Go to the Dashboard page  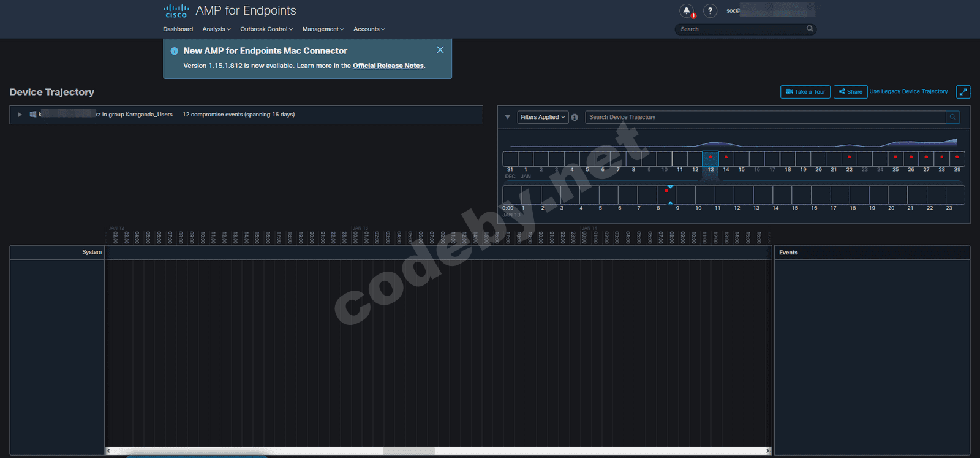click(x=178, y=29)
